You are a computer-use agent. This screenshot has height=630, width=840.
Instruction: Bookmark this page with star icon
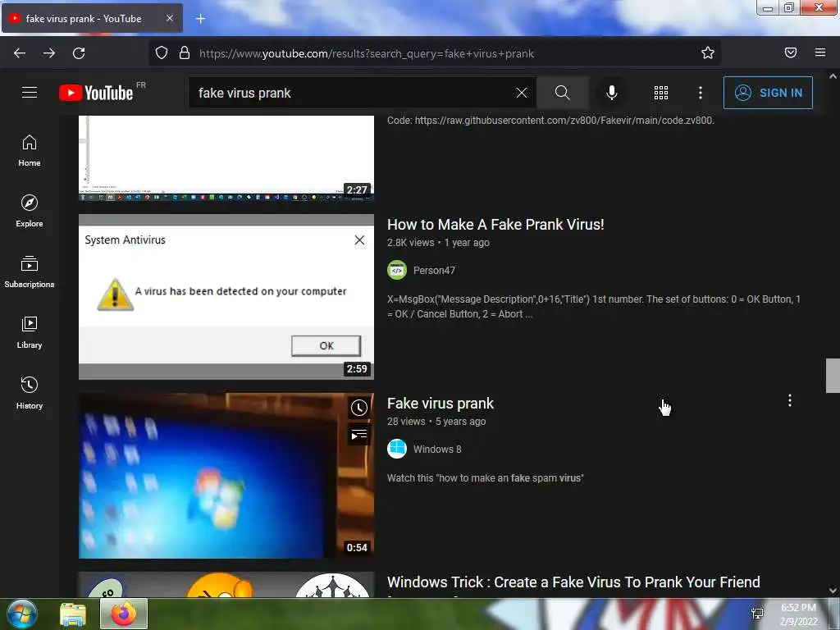[x=708, y=52]
